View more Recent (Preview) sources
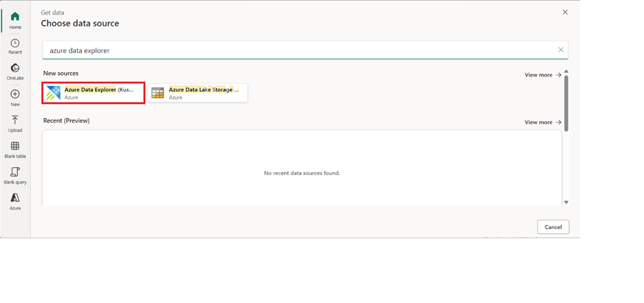The height and width of the screenshot is (303, 644). coord(542,122)
